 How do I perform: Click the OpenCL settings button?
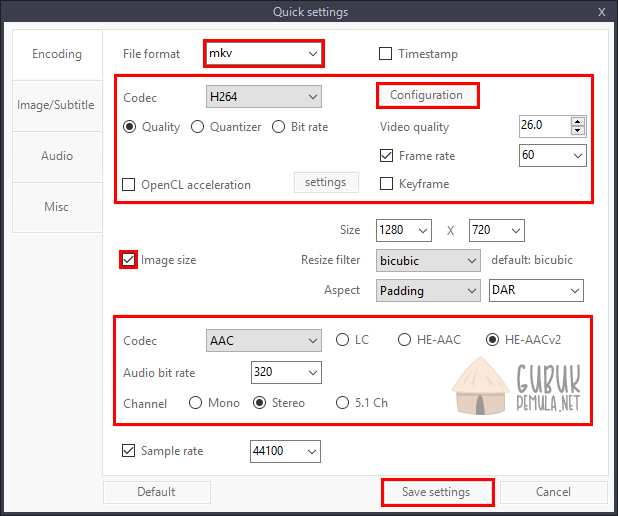coord(326,182)
